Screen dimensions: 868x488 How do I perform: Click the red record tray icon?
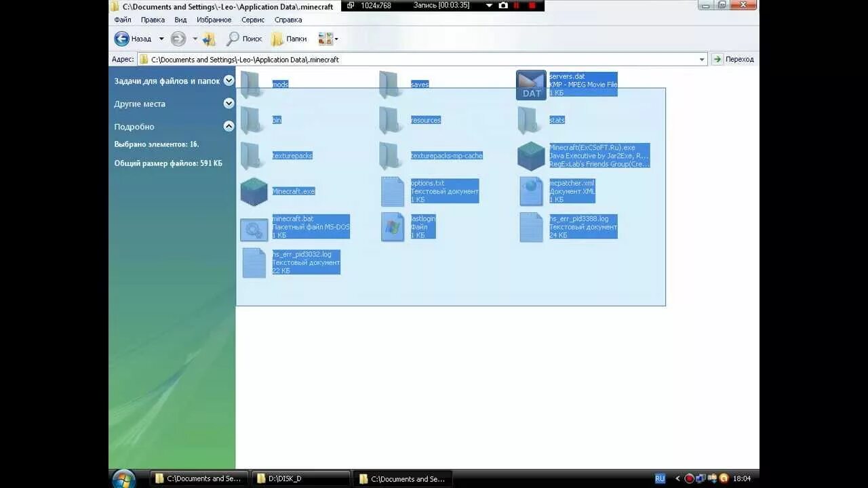click(x=690, y=479)
